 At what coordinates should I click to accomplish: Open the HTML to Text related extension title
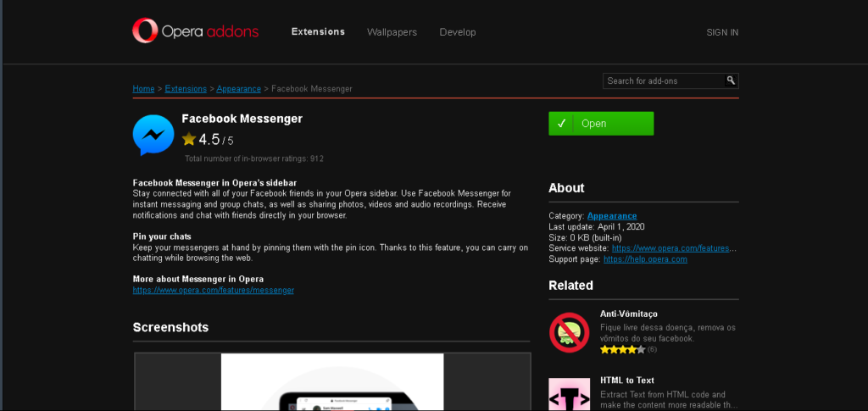pos(627,380)
